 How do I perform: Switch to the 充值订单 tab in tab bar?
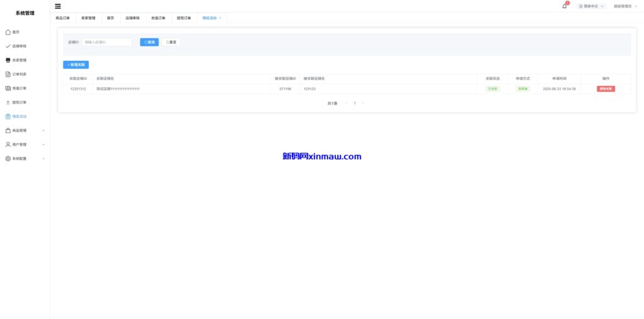coord(158,18)
